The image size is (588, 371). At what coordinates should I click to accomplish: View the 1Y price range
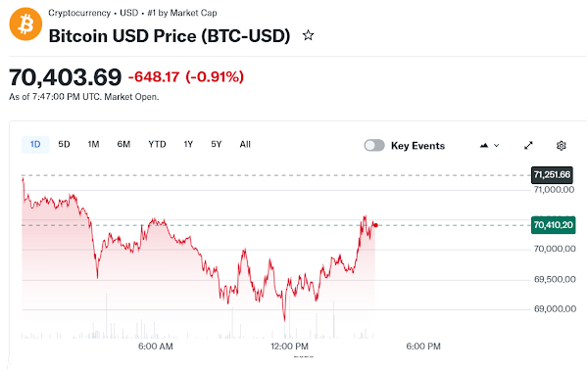tap(188, 144)
